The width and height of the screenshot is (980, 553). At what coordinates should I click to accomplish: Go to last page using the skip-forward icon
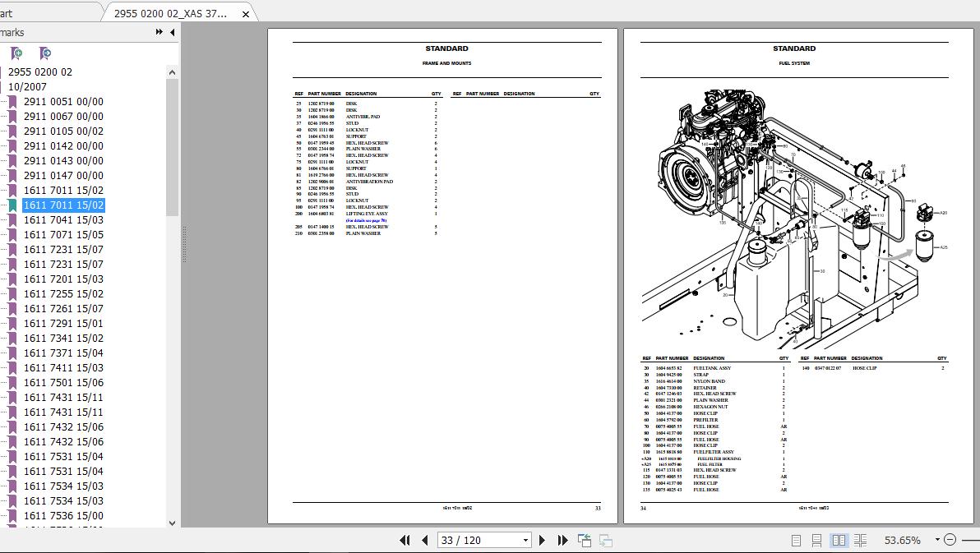point(562,540)
